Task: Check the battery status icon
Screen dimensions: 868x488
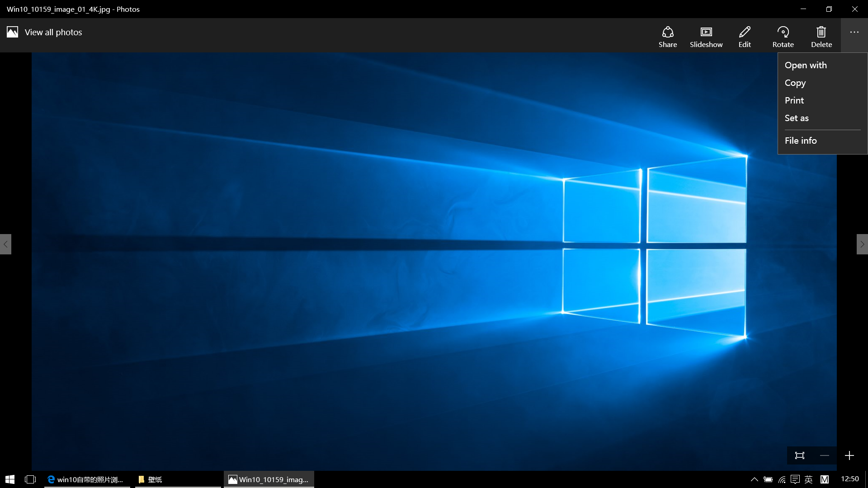Action: pyautogui.click(x=768, y=479)
